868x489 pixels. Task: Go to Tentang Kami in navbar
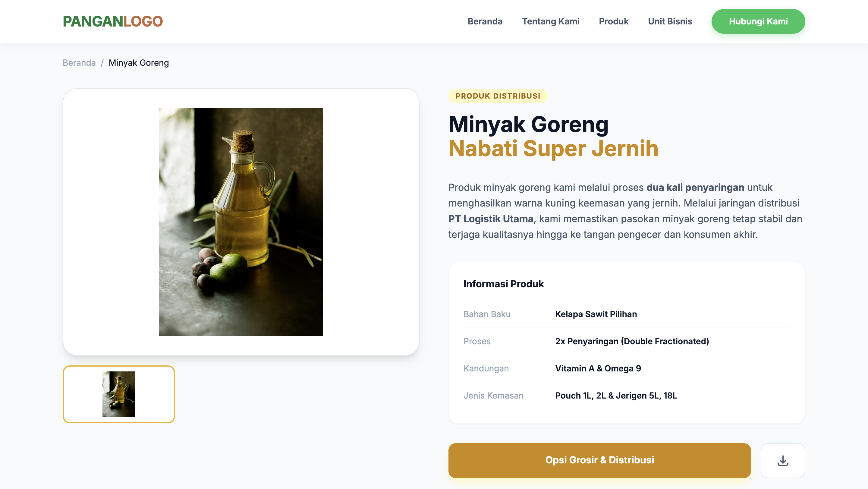[550, 21]
